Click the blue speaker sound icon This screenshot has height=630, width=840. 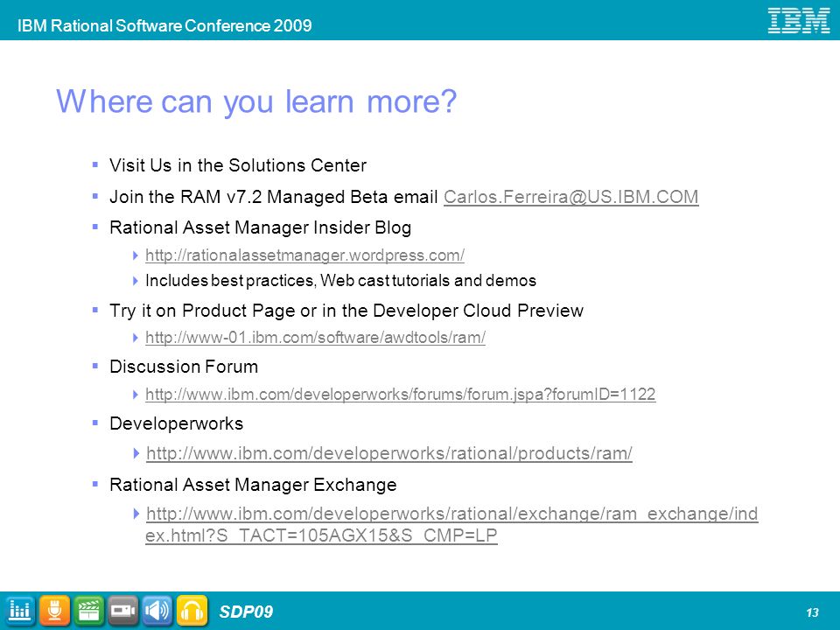tap(157, 610)
